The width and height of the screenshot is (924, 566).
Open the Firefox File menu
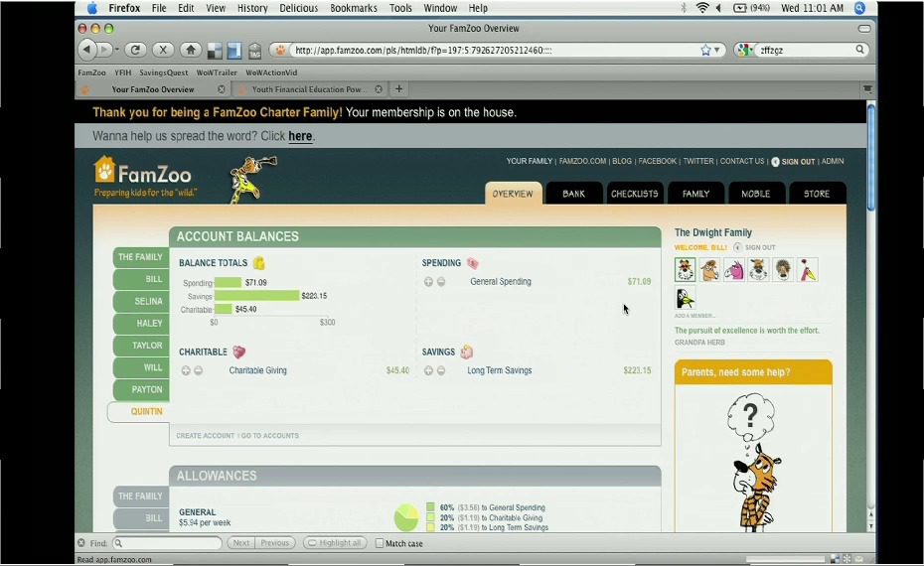159,8
